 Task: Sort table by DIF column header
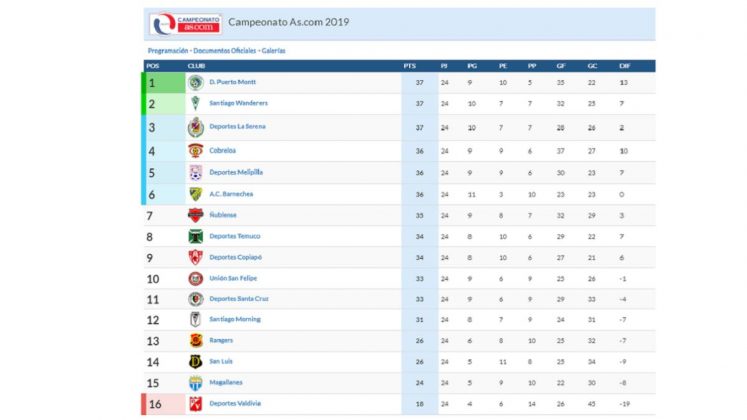click(625, 66)
